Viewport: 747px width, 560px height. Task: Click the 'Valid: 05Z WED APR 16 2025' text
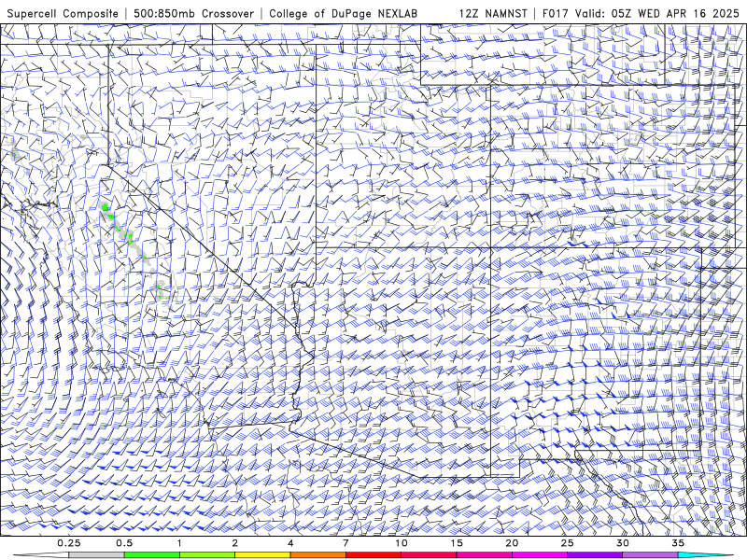(x=657, y=13)
